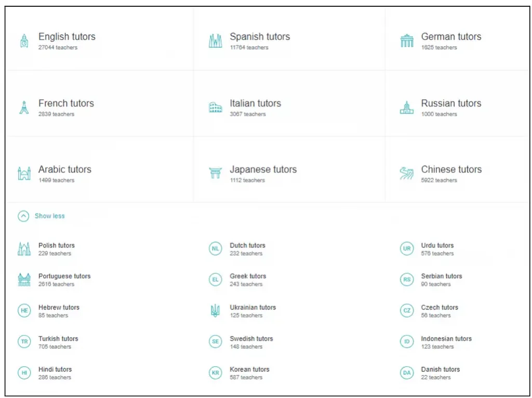Select the Great Wall icon for Chinese tutors

406,174
